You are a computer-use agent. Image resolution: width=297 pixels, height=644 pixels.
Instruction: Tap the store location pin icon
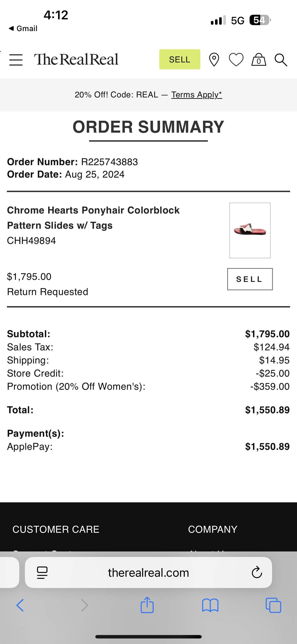click(214, 60)
